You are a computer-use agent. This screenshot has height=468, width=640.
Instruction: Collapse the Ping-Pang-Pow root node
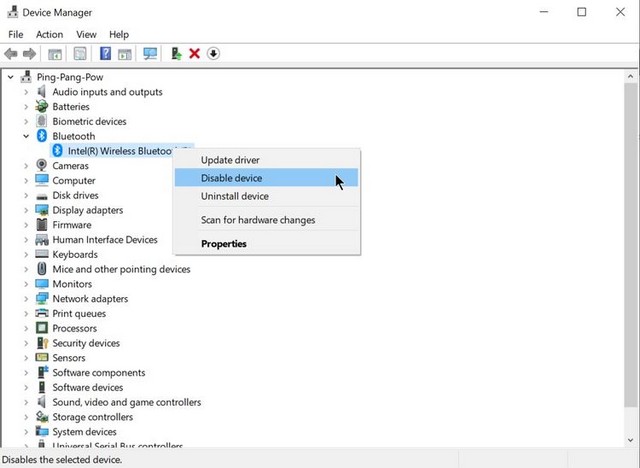point(11,77)
